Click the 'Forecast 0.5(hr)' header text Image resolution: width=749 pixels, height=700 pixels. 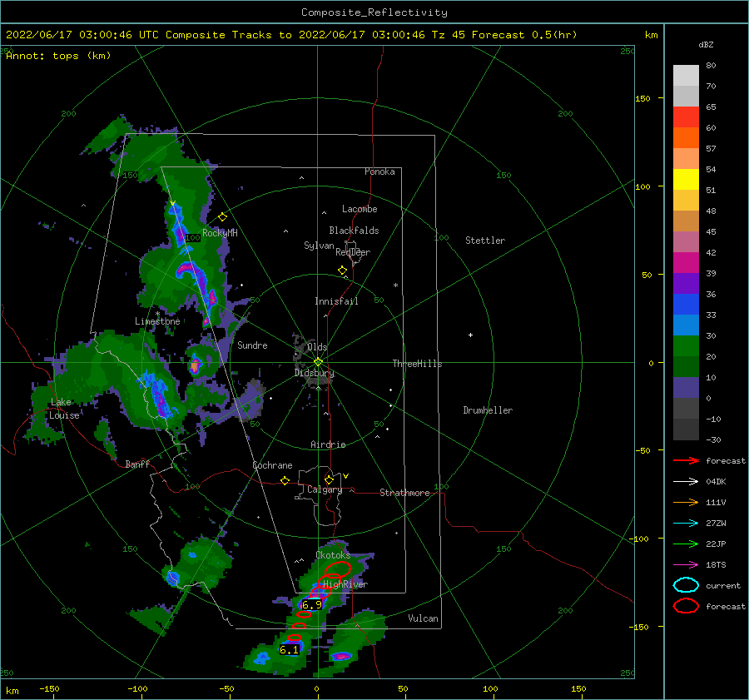[x=524, y=35]
